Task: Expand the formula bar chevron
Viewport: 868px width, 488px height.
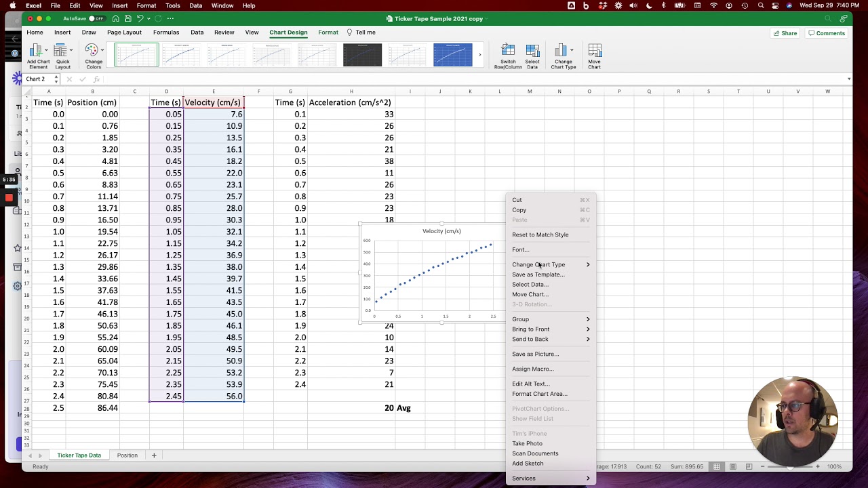Action: coord(849,79)
